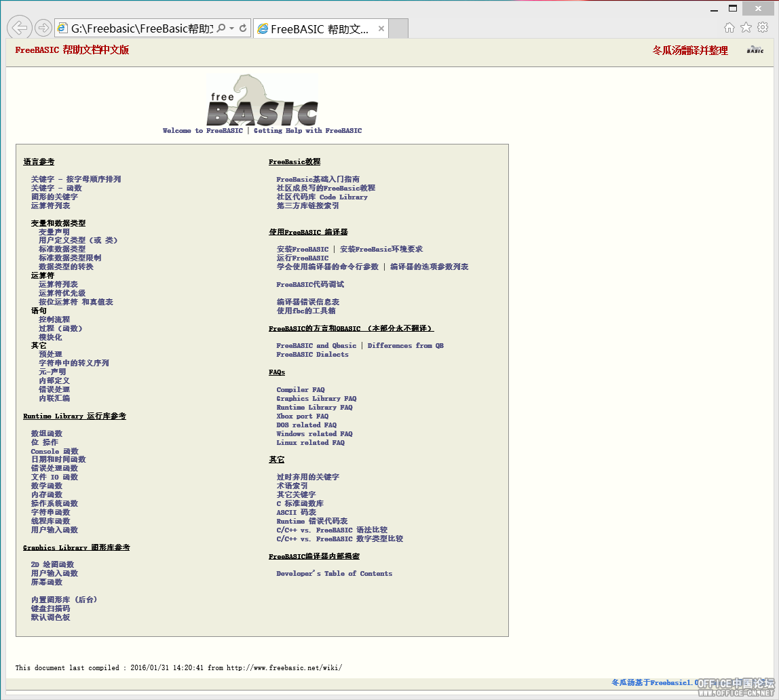Image resolution: width=779 pixels, height=700 pixels.
Task: Open Compiler FAQ link
Action: pos(301,390)
